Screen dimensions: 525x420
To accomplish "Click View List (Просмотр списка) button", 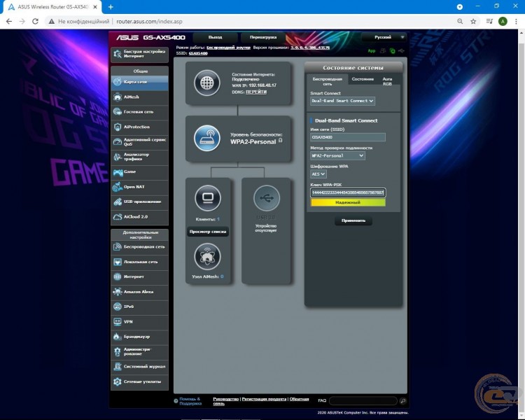I will [x=208, y=232].
